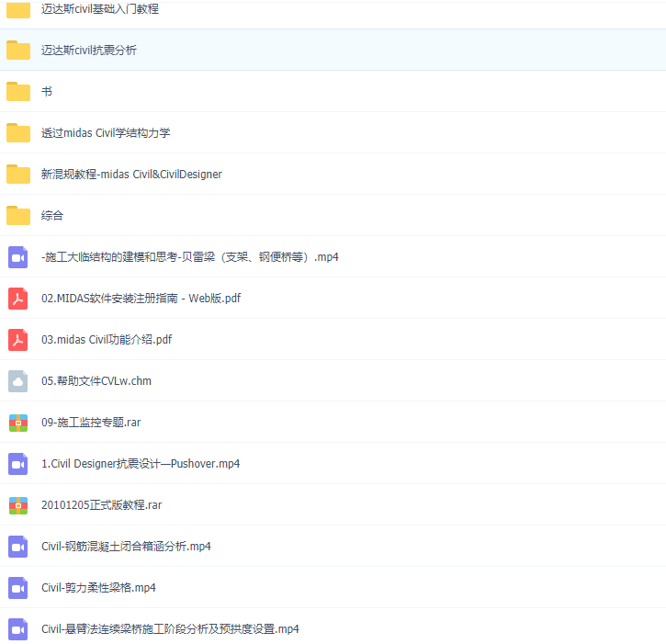
Task: Open 新混规教程-midas Civil&CivilDesigner folder name
Action: [131, 175]
